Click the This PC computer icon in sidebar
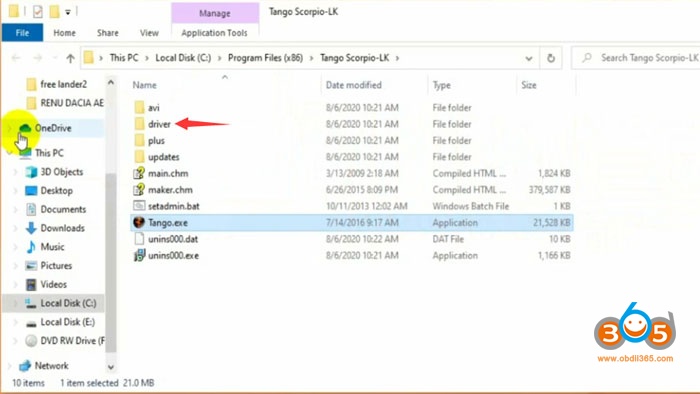The width and height of the screenshot is (700, 394). point(25,153)
